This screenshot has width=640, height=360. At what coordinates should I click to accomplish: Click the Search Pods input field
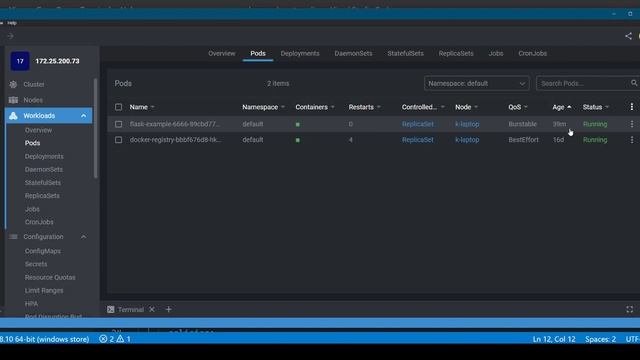[x=584, y=83]
